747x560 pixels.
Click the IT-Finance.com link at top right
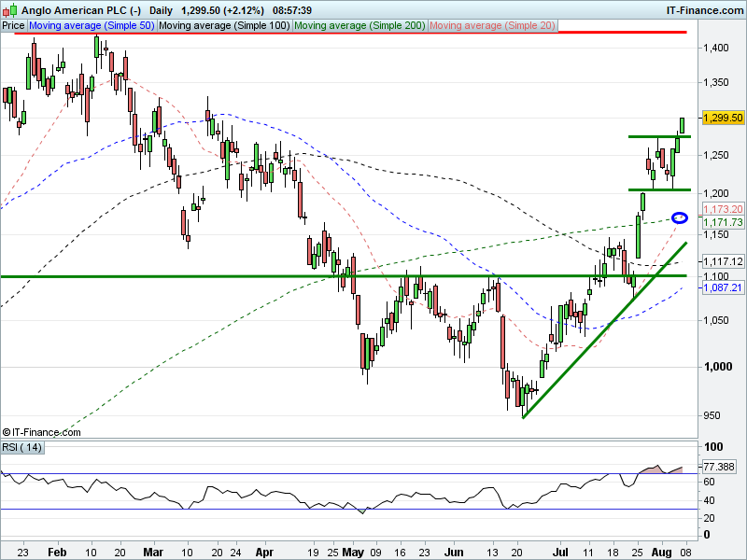(x=704, y=10)
